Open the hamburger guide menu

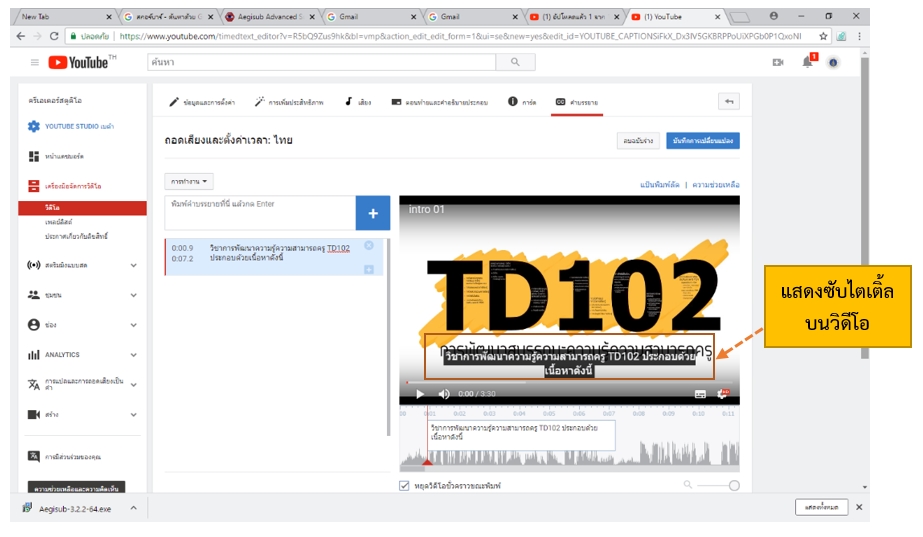click(x=35, y=62)
